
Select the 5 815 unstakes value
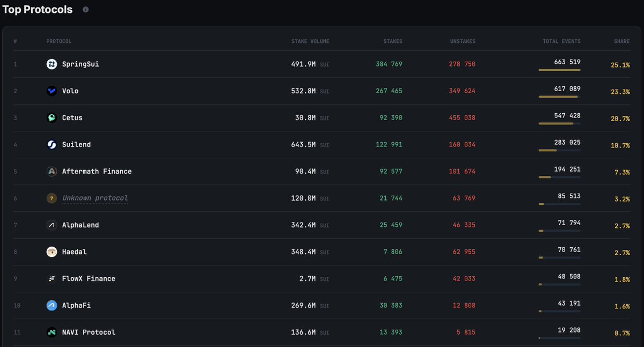[466, 333]
